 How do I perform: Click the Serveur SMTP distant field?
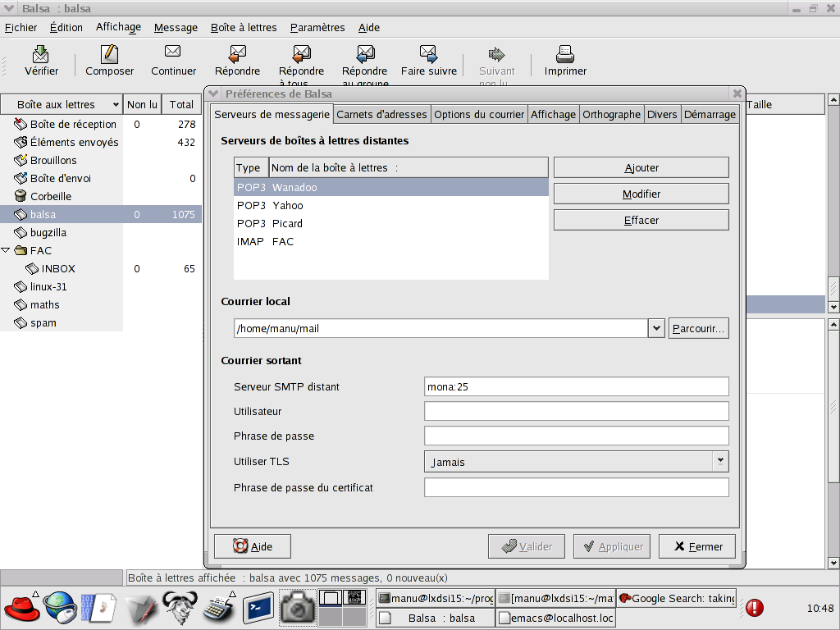(576, 386)
